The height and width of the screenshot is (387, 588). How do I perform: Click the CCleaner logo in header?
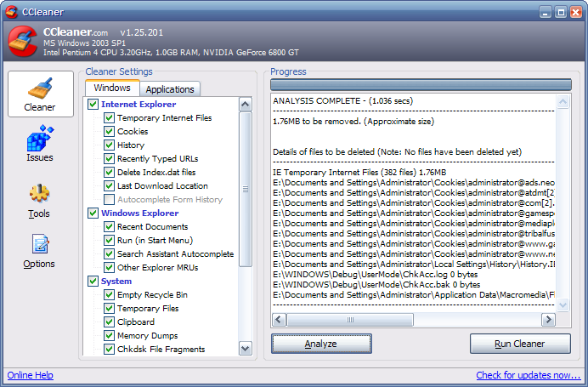pos(22,41)
